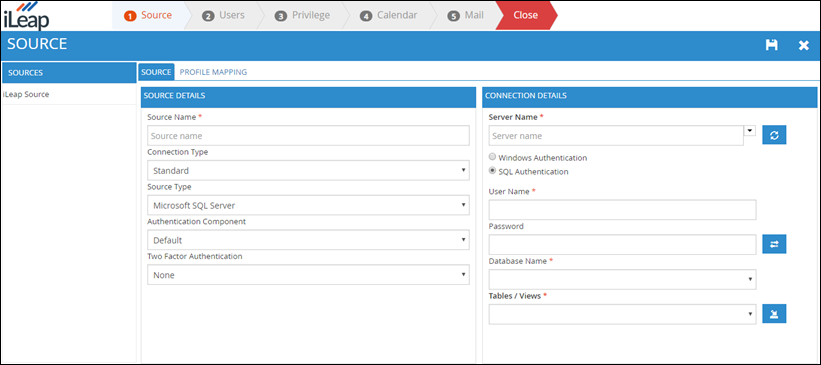Screen dimensions: 821x365
Task: Click the red Close button
Action: tap(525, 15)
